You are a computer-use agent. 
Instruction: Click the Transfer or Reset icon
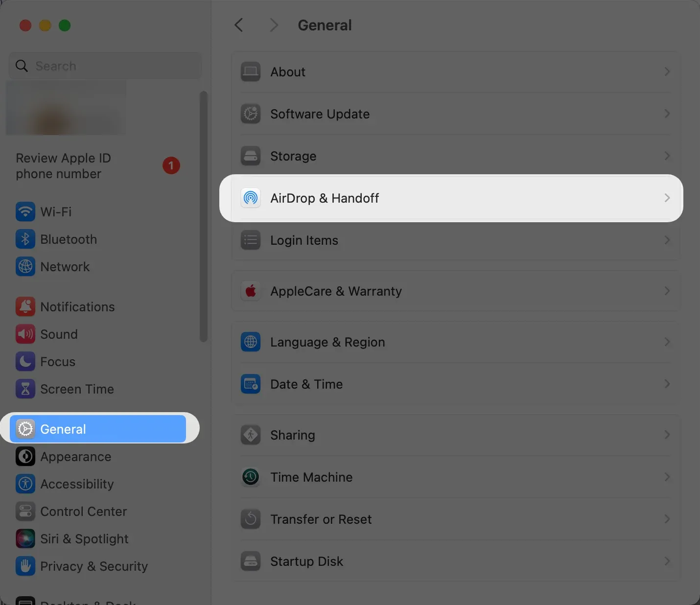[x=251, y=519]
